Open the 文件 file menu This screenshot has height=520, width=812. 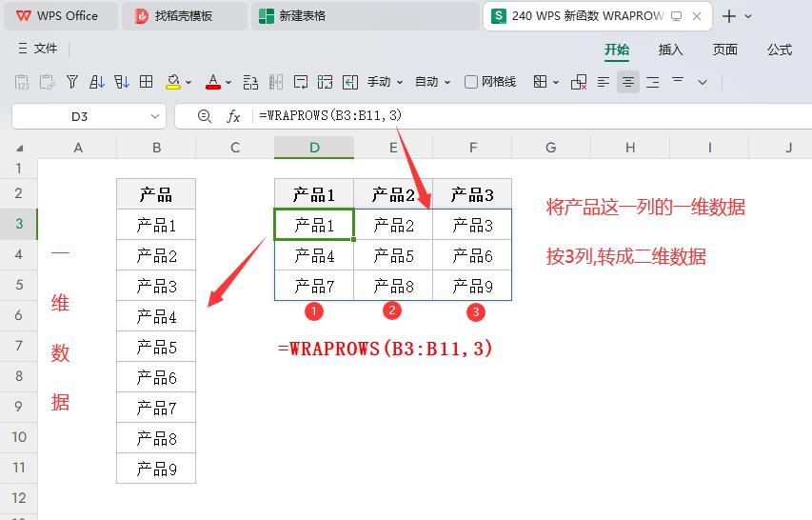(x=38, y=49)
